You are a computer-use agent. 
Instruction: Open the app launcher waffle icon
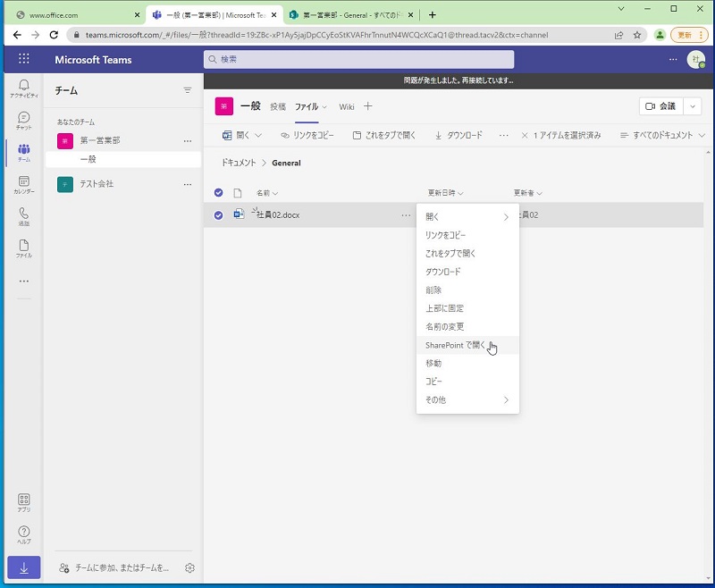coord(24,59)
